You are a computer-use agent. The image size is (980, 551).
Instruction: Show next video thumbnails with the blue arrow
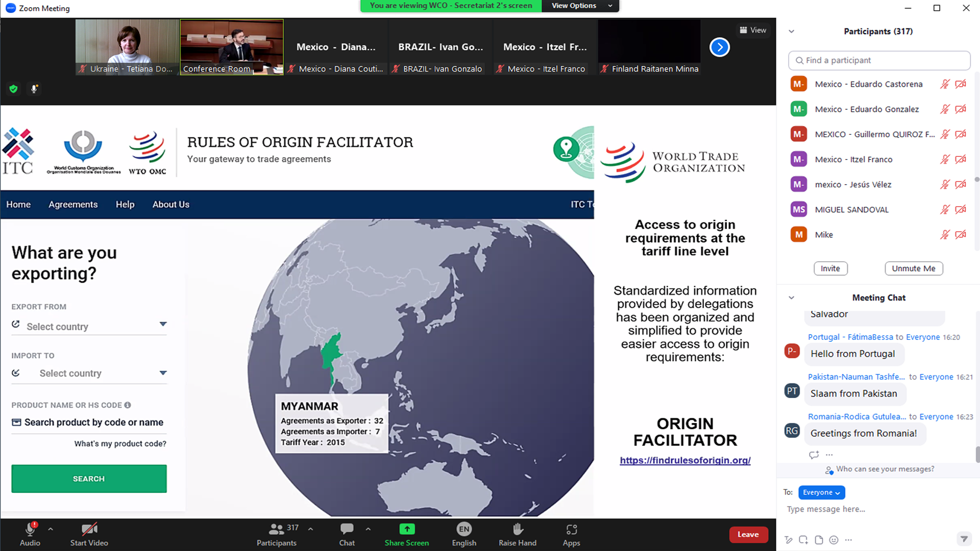(x=720, y=47)
